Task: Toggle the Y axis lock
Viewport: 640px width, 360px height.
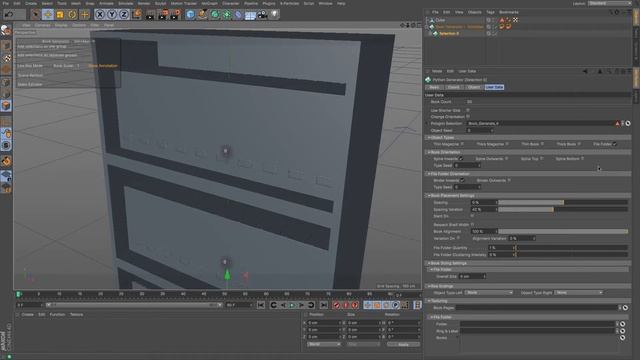Action: pos(112,15)
